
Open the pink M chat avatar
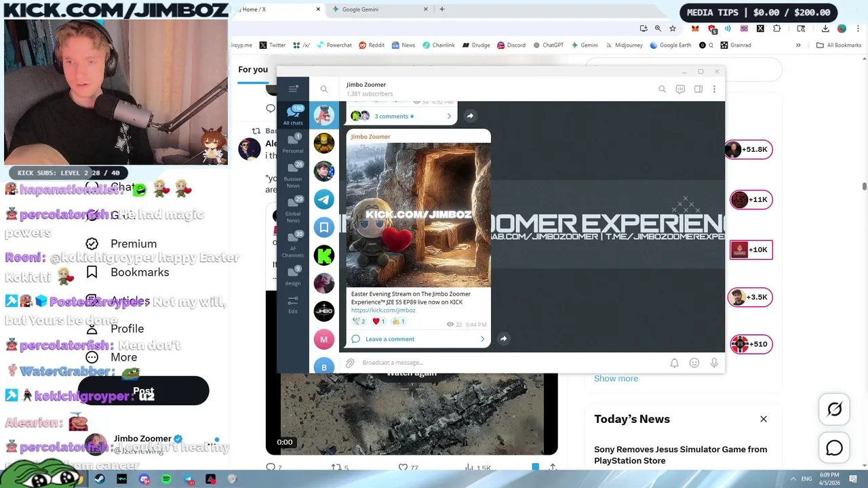324,339
